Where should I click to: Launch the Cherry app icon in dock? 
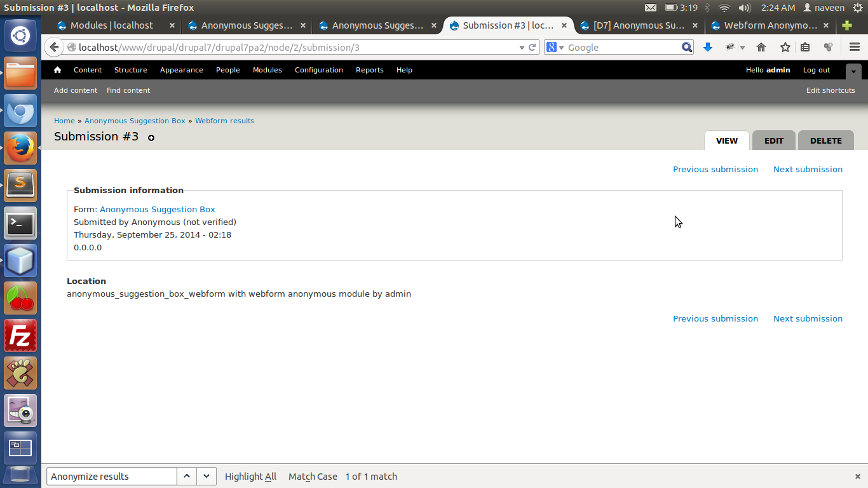20,298
